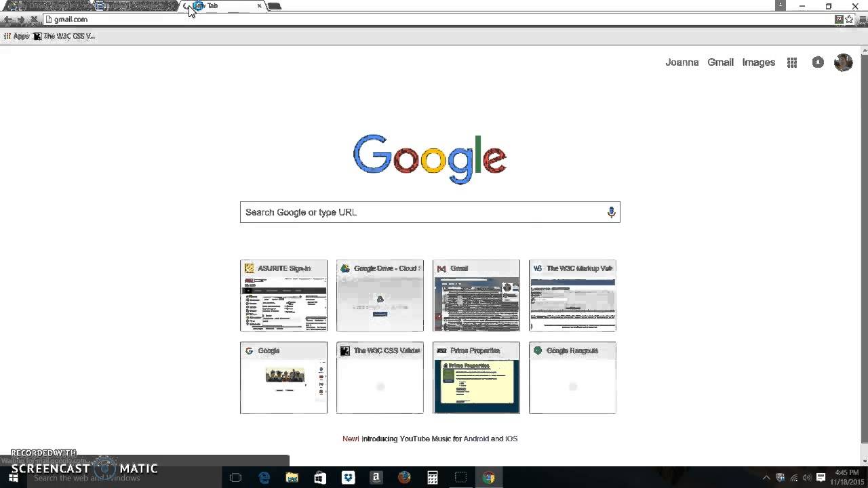Open Google Hangouts thumbnail
This screenshot has height=488, width=868.
pos(572,378)
